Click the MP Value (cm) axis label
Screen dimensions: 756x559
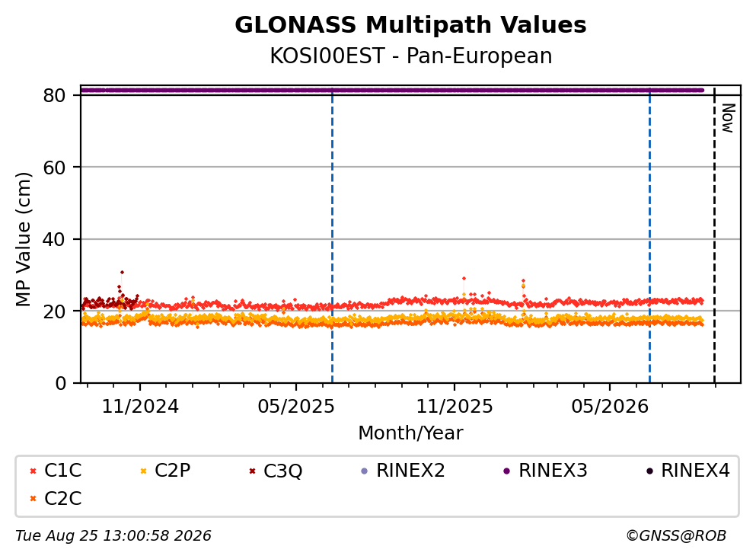pyautogui.click(x=23, y=239)
